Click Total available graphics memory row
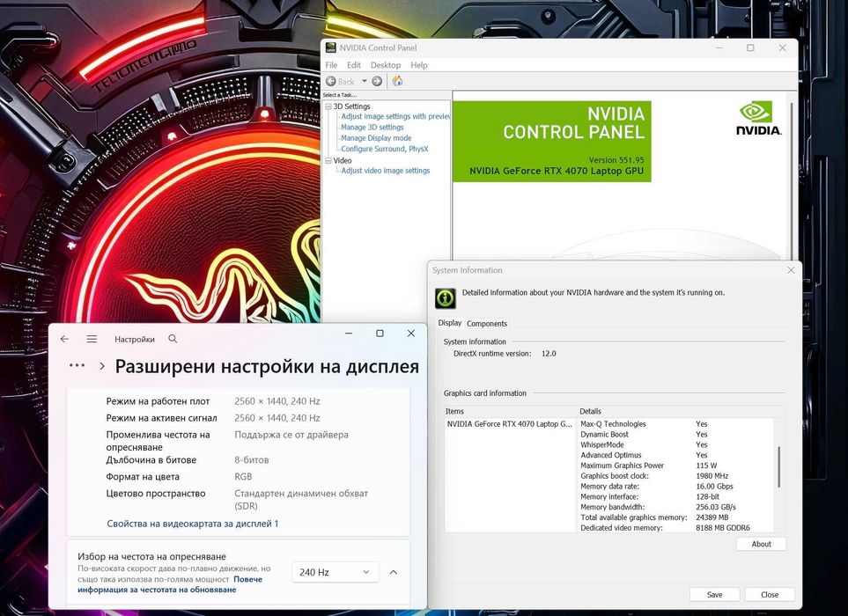Image resolution: width=848 pixels, height=616 pixels. point(676,517)
